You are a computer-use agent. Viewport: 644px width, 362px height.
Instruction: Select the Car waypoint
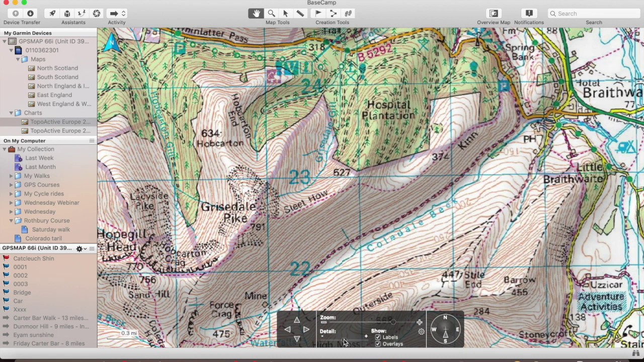[x=18, y=301]
